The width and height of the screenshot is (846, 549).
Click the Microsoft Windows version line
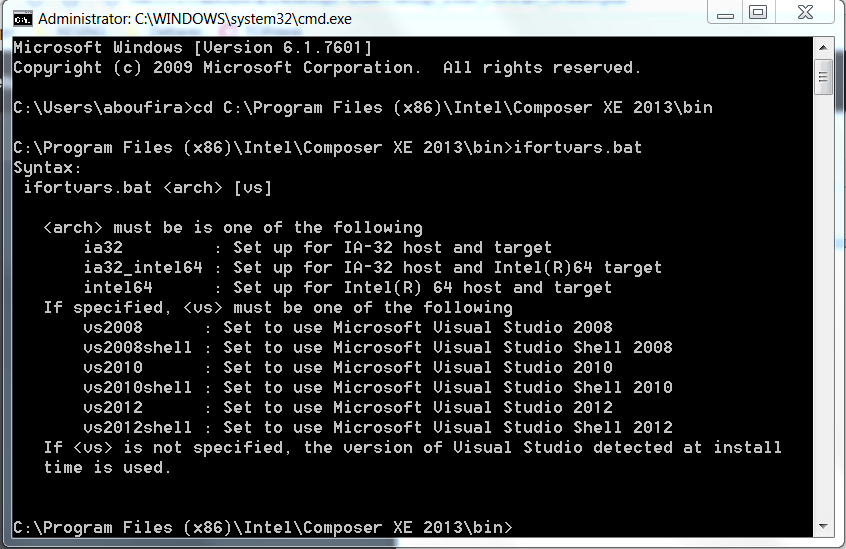192,47
